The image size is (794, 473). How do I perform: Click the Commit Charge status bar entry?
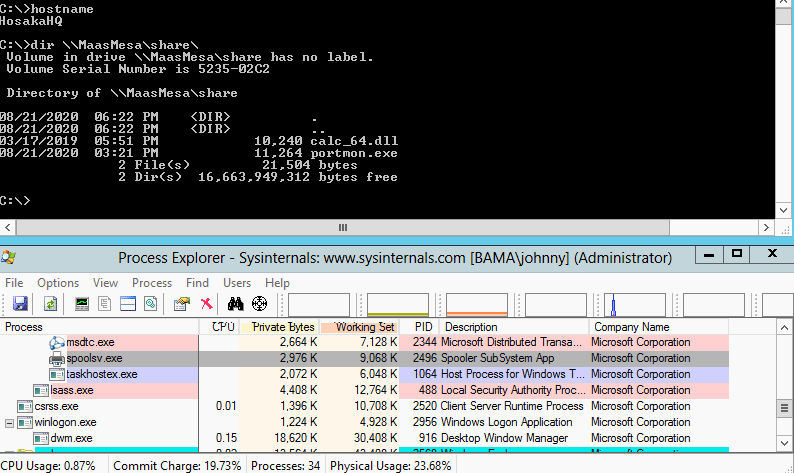pos(177,465)
